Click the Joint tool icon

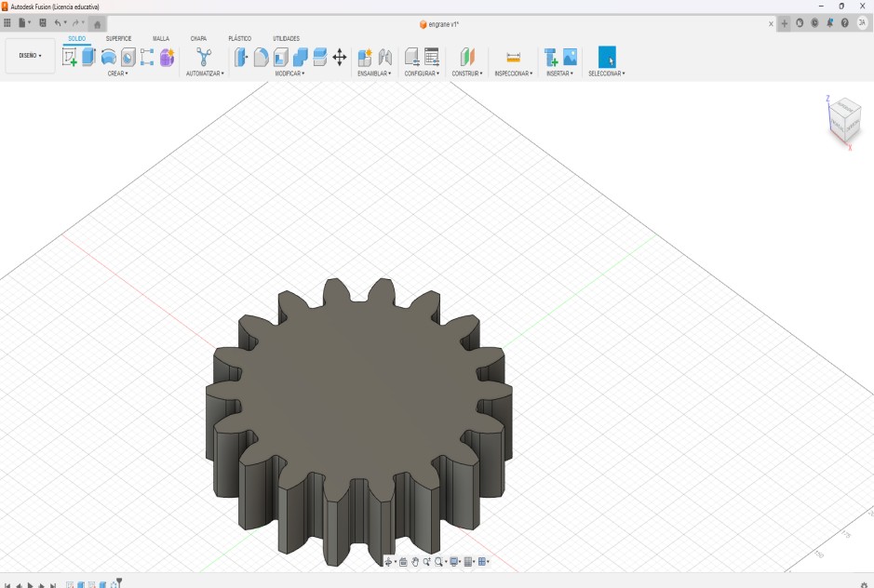[385, 57]
